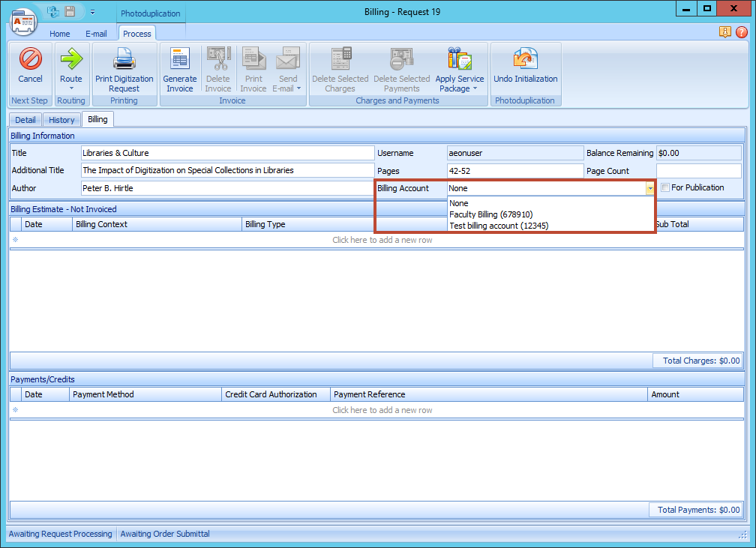
Task: Click the Save icon in the quick access toolbar
Action: coord(68,12)
